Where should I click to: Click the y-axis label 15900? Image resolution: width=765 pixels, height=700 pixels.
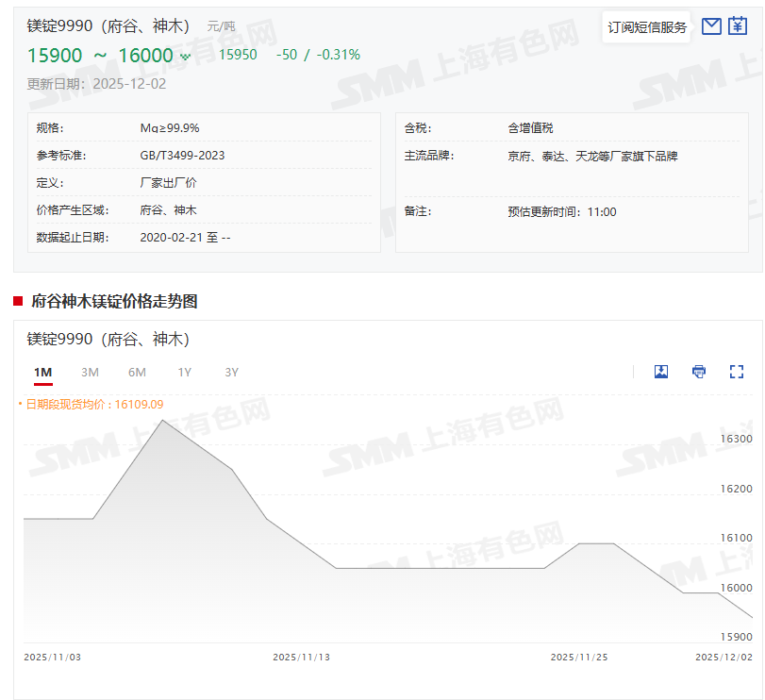pos(737,637)
